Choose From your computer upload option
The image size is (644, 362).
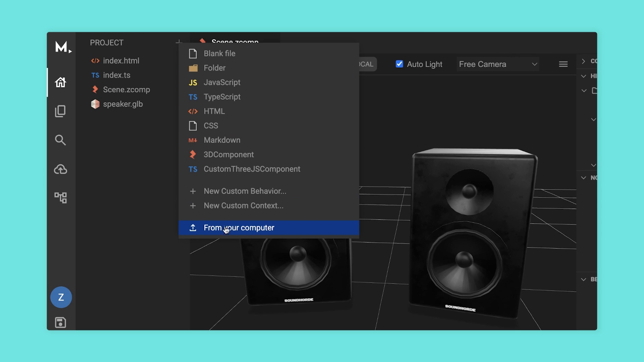pyautogui.click(x=269, y=228)
